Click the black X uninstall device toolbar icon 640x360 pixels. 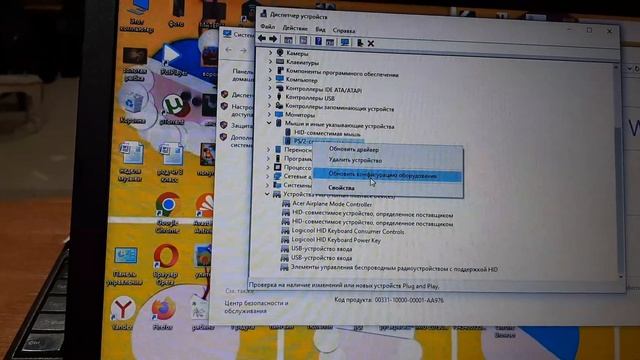[371, 43]
